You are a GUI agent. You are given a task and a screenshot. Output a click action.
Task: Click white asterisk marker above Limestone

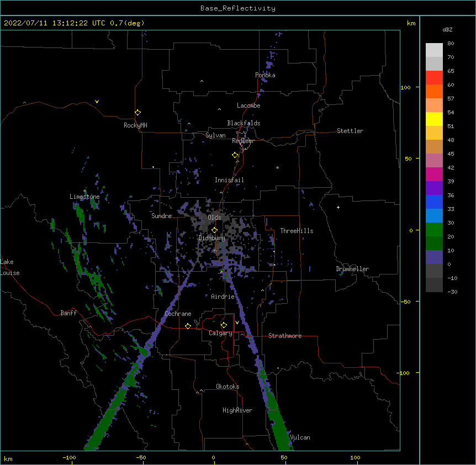[x=84, y=191]
